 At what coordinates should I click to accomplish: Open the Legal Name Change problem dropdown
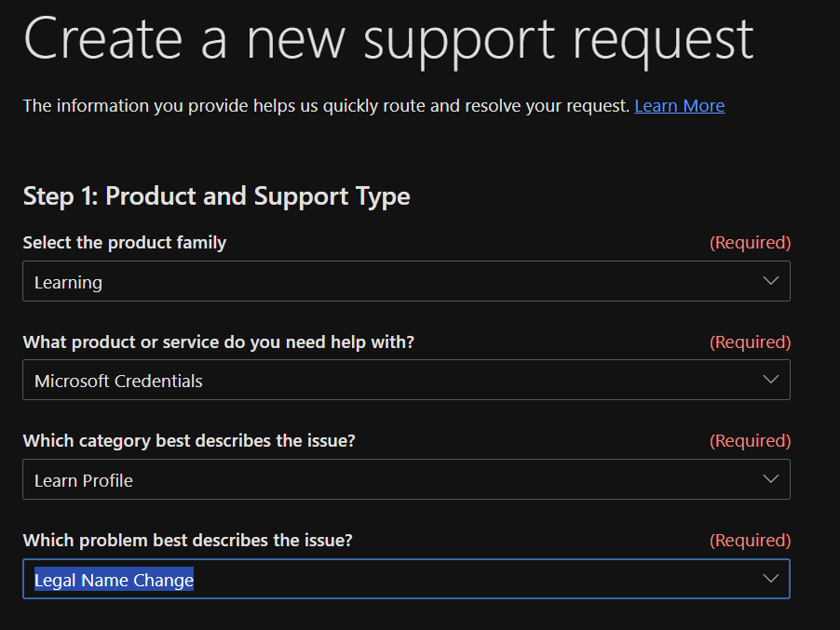(x=406, y=579)
